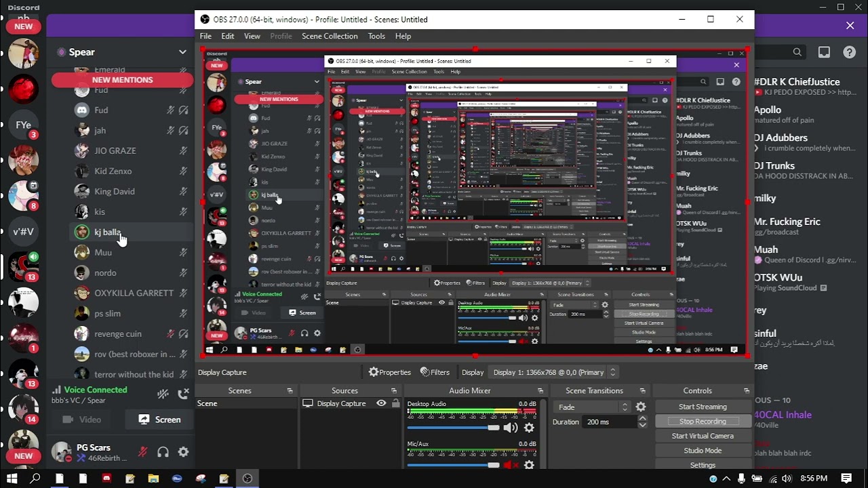Click the NEW MENTIONS pill
Screen dimensions: 868x488
(x=122, y=79)
